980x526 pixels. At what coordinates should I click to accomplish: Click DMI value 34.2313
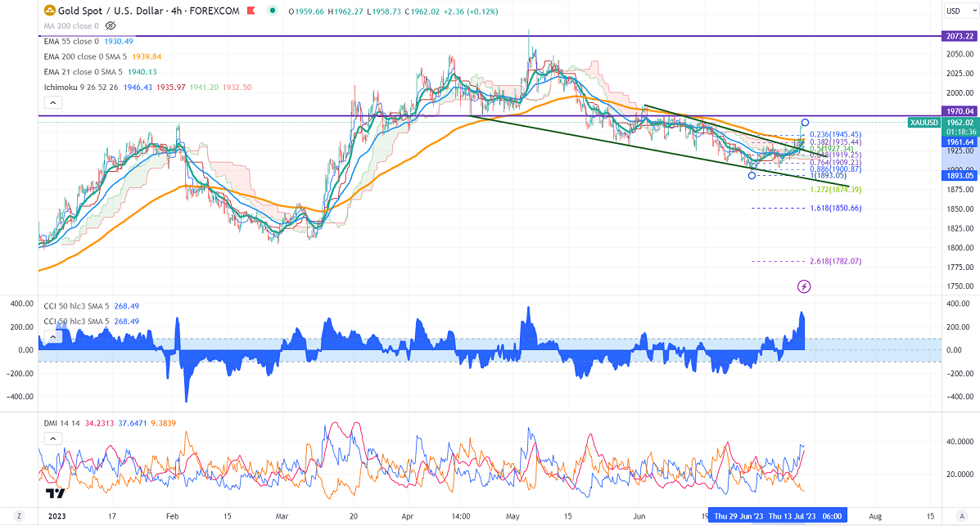pyautogui.click(x=99, y=423)
